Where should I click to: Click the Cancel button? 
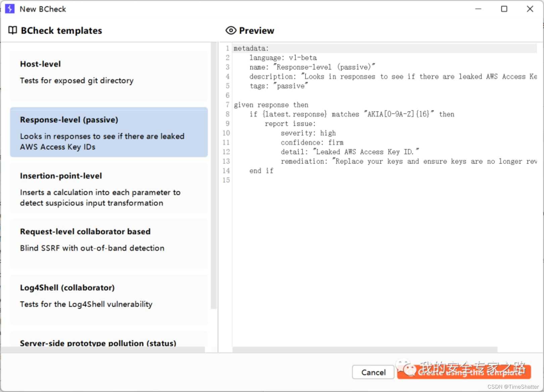pos(373,372)
